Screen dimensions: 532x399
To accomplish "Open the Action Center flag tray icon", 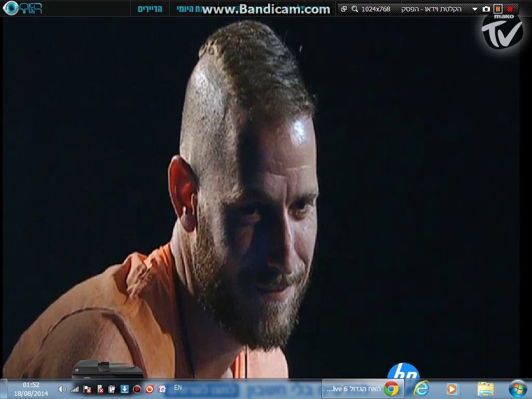I will click(87, 389).
